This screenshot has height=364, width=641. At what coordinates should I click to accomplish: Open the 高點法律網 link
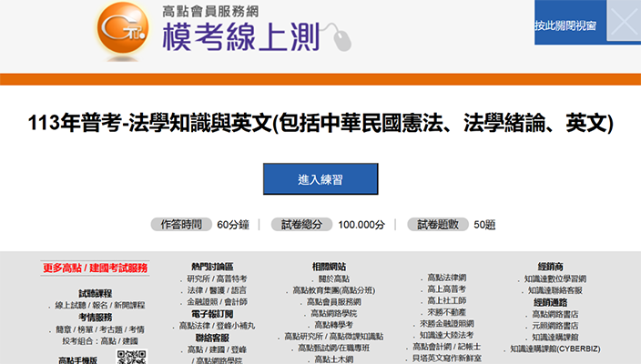point(447,278)
